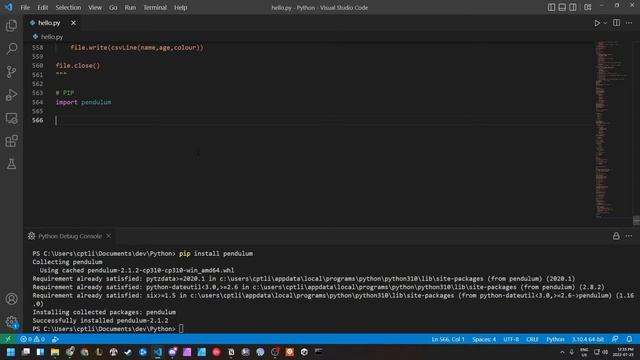Click 'pip install pendulum' terminal command
Image resolution: width=640 pixels, height=360 pixels.
tap(216, 253)
